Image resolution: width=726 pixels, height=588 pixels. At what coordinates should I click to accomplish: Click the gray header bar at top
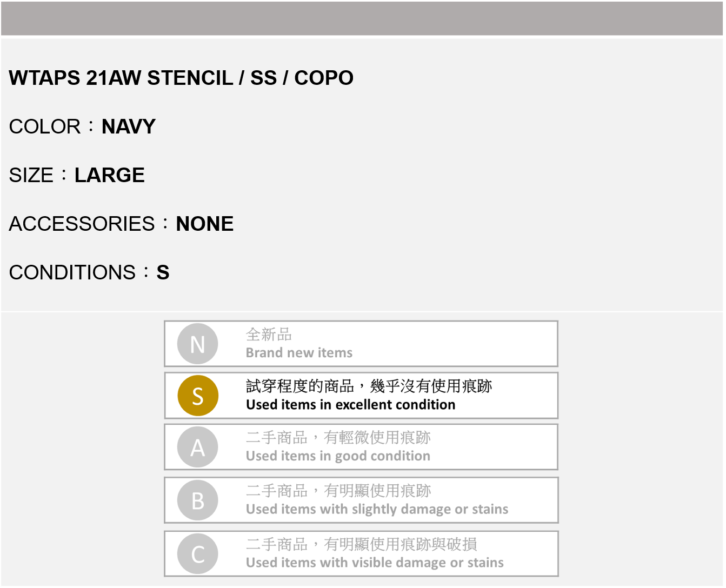coord(362,18)
